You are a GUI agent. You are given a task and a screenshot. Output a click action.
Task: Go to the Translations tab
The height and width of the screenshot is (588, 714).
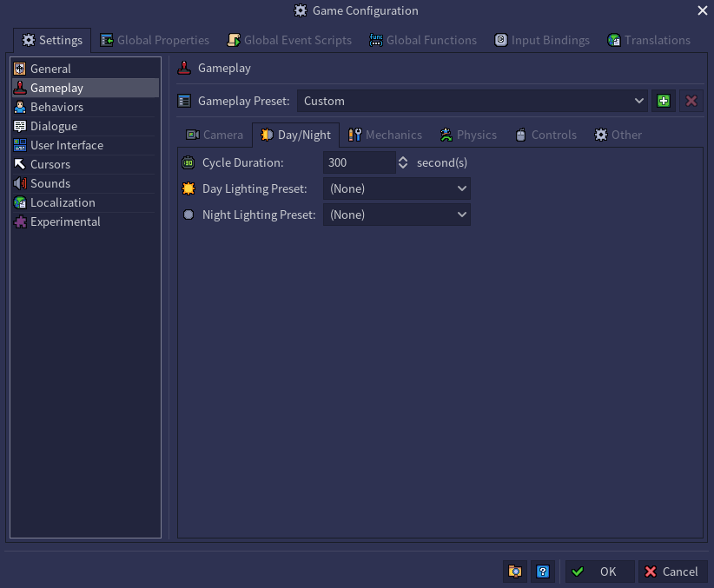point(649,40)
